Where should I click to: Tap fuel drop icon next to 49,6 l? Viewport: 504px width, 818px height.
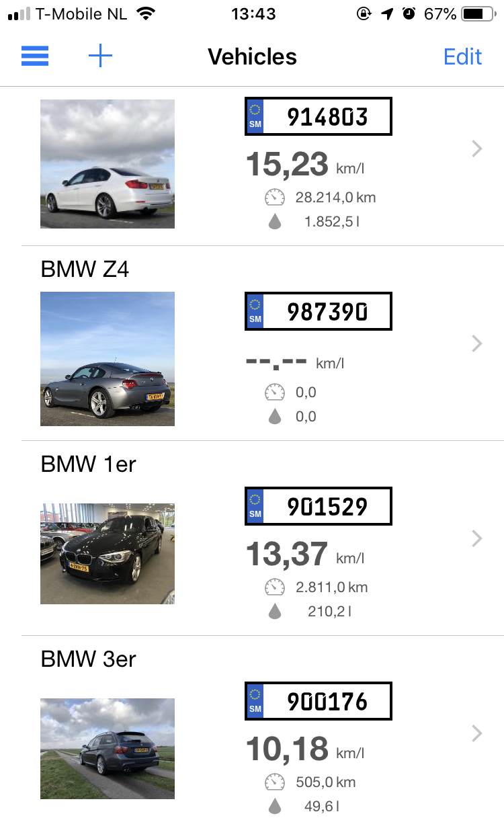coord(275,806)
